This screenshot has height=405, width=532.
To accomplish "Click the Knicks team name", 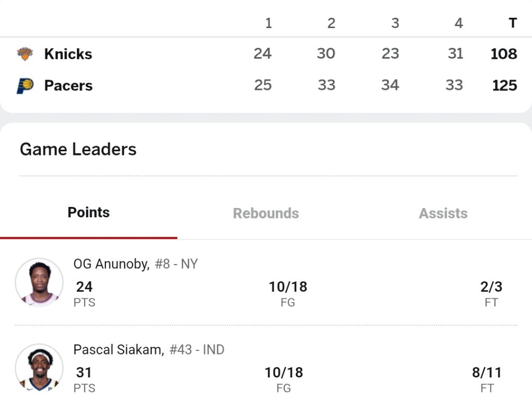I will tap(68, 54).
